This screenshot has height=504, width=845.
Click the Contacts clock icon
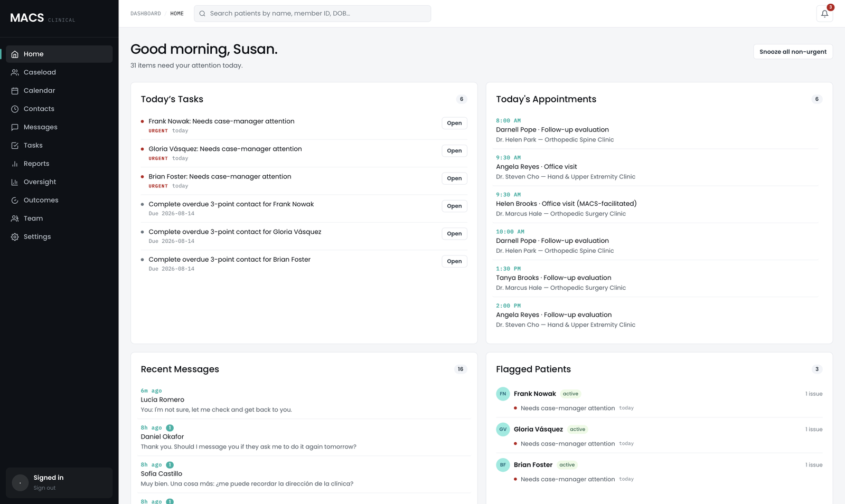click(15, 109)
